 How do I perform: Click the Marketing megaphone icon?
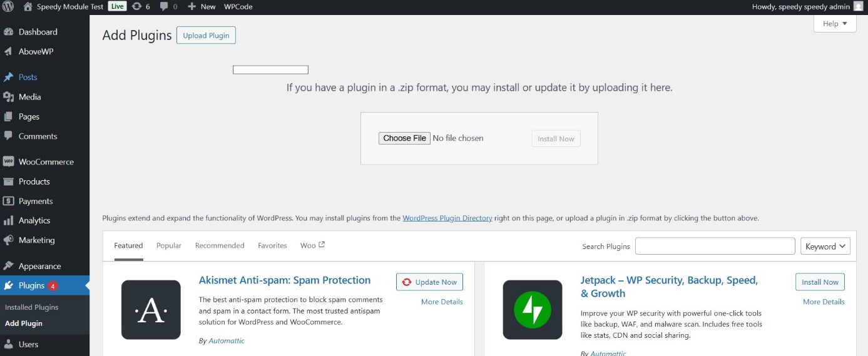pyautogui.click(x=8, y=240)
